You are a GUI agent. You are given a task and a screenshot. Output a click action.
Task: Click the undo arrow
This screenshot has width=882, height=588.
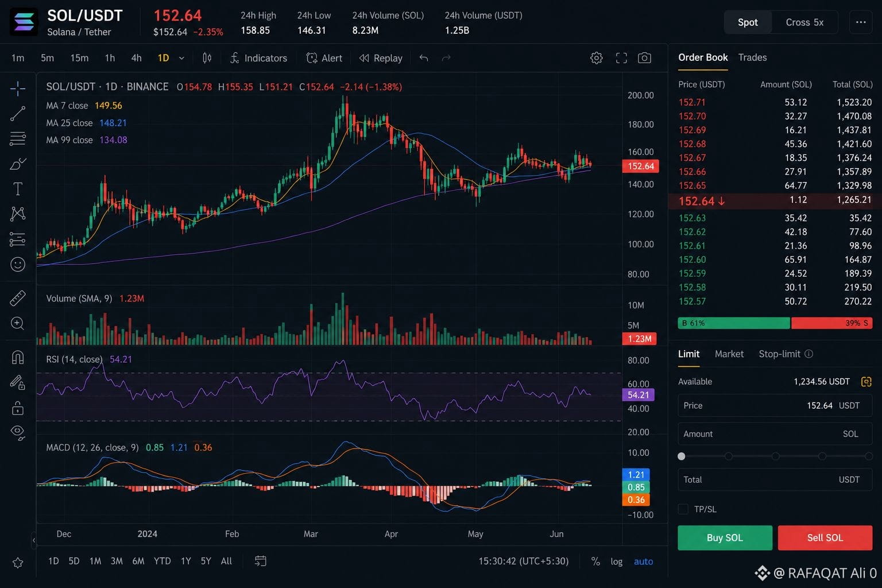[x=424, y=58]
